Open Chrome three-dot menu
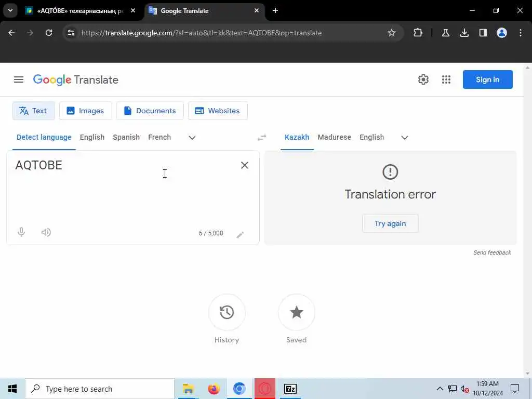This screenshot has height=399, width=532. pos(521,33)
